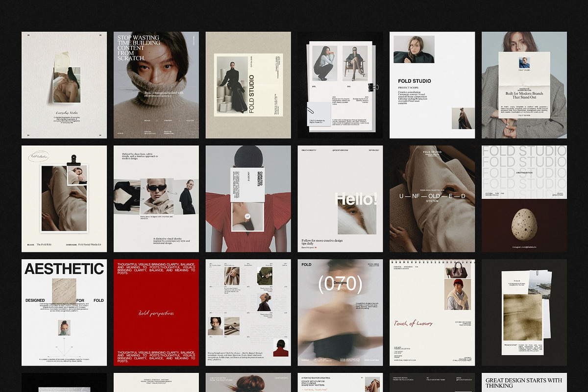Select the 'A few notes for creating' template
Image resolution: width=588 pixels, height=392 pixels.
click(340, 383)
